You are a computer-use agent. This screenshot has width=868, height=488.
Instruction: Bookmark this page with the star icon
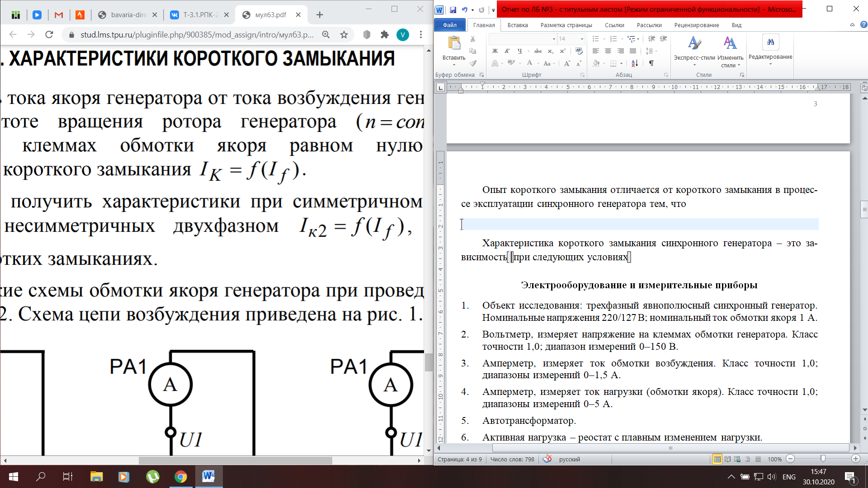[344, 35]
